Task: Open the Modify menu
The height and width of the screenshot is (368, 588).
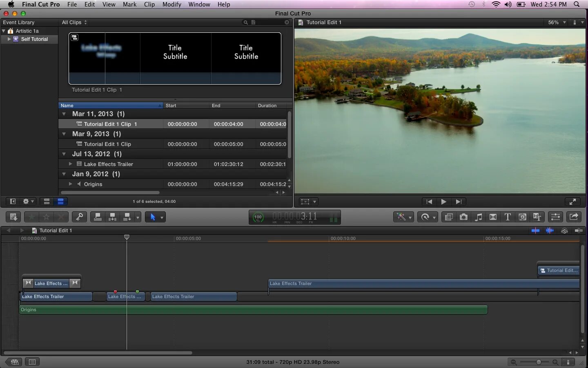Action: click(171, 4)
